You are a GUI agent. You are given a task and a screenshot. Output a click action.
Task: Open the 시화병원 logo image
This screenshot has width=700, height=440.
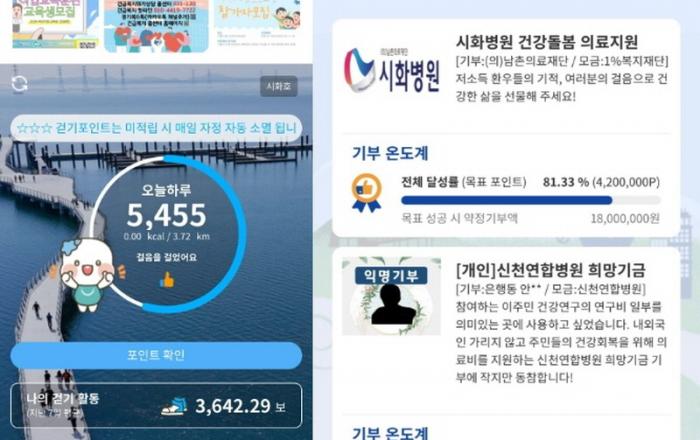point(392,71)
